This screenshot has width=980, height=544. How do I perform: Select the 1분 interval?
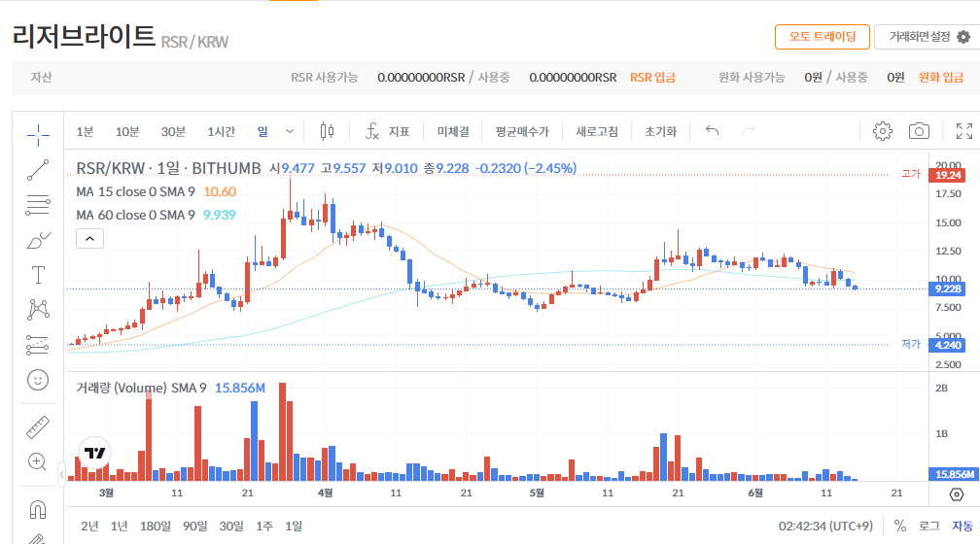pos(85,131)
